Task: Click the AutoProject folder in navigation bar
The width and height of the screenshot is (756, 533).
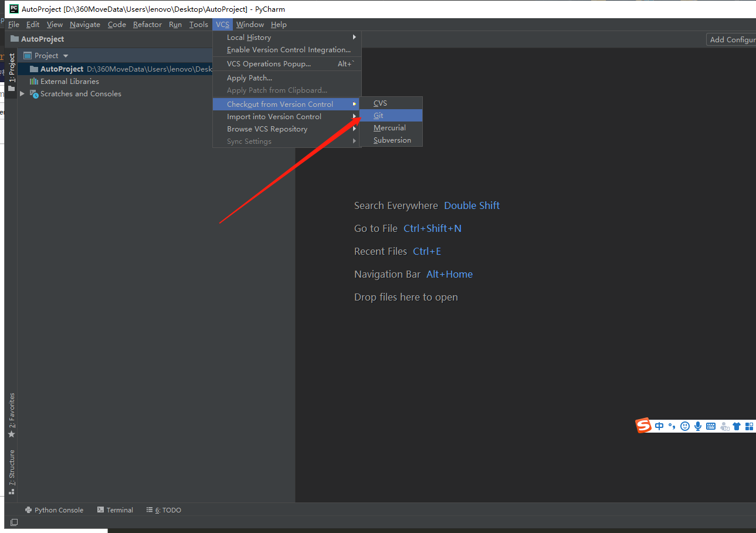Action: [x=37, y=39]
